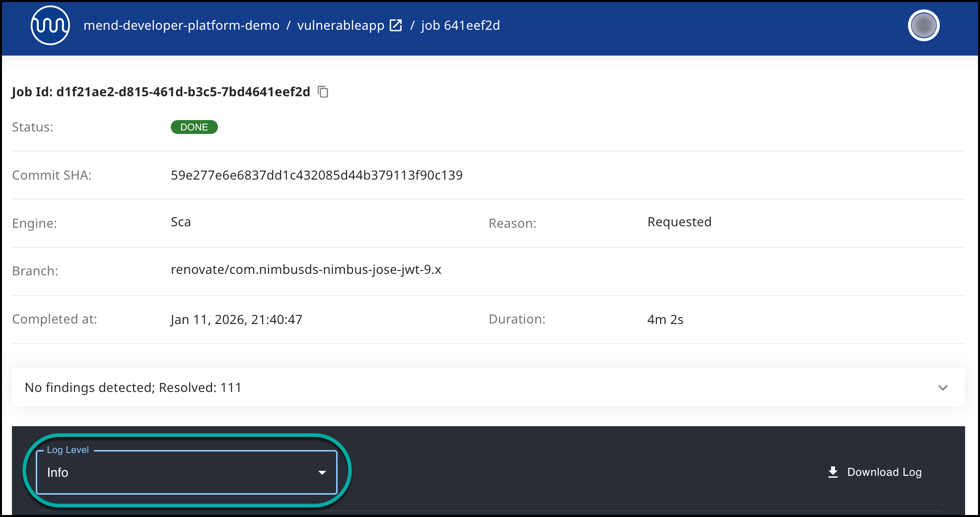Screen dimensions: 980x517
Task: Open vulnerableapp external link icon
Action: click(x=396, y=25)
